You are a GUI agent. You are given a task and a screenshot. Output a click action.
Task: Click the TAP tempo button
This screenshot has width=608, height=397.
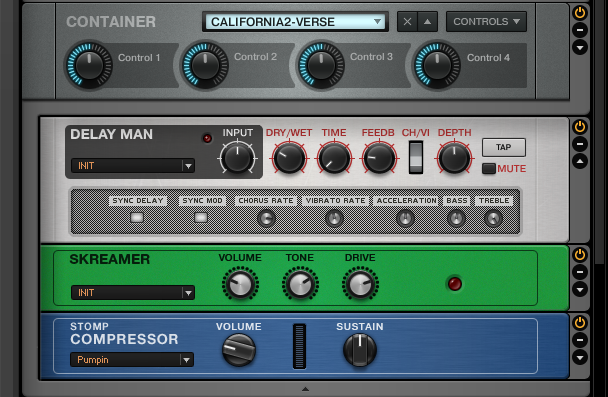(504, 147)
